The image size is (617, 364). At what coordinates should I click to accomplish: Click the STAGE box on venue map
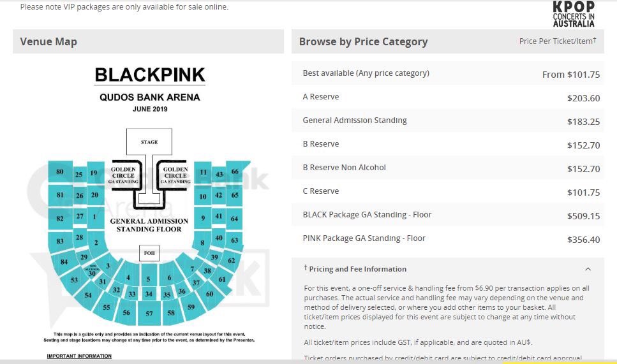click(x=149, y=142)
